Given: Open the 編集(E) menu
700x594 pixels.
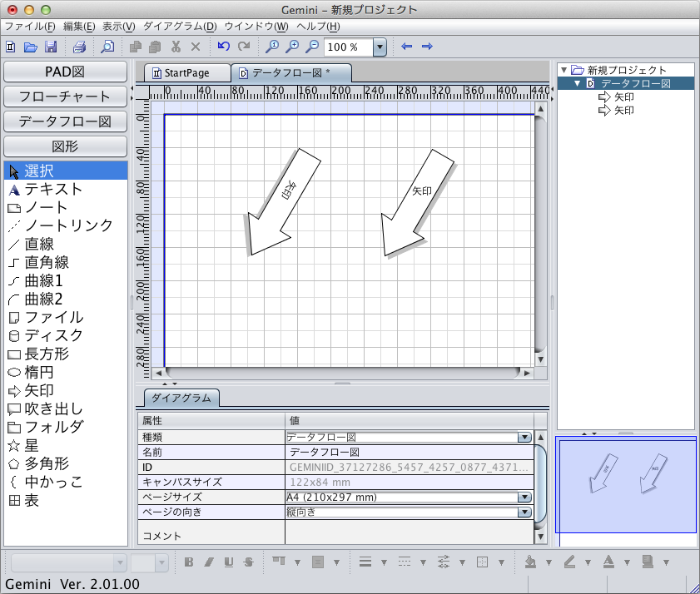Looking at the screenshot, I should [79, 27].
